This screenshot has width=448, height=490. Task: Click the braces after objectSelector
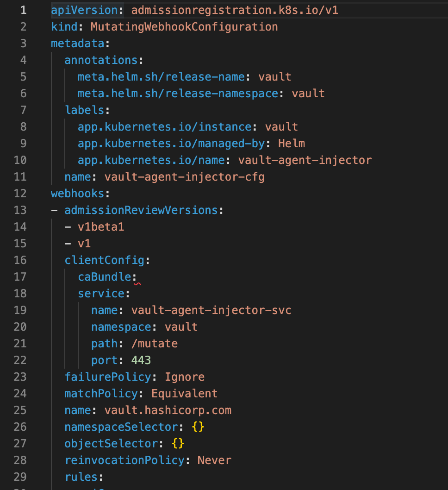(178, 443)
